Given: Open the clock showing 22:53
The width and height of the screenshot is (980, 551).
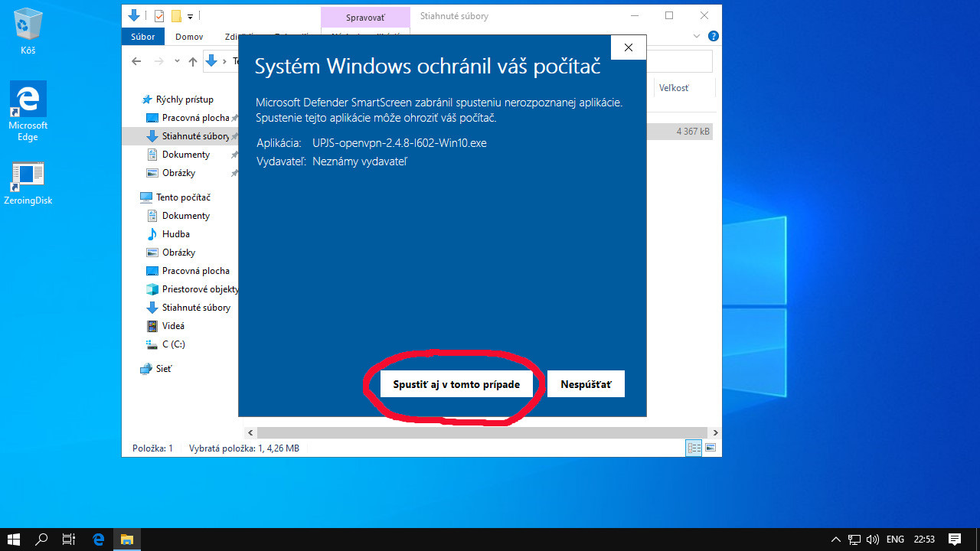Looking at the screenshot, I should click(924, 540).
